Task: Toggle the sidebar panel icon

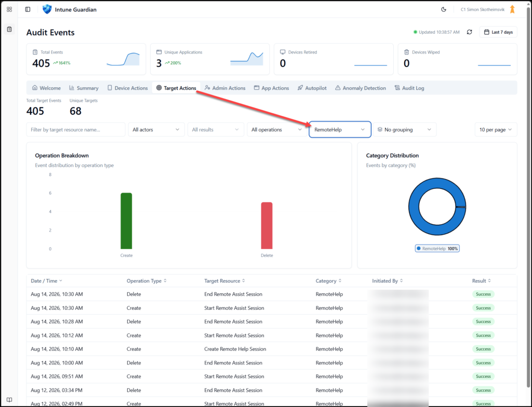Action: click(x=28, y=9)
